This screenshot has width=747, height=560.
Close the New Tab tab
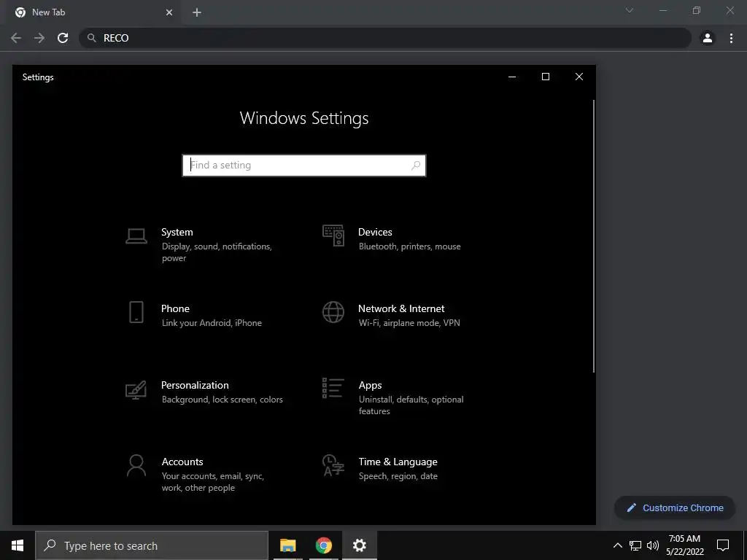click(x=169, y=12)
